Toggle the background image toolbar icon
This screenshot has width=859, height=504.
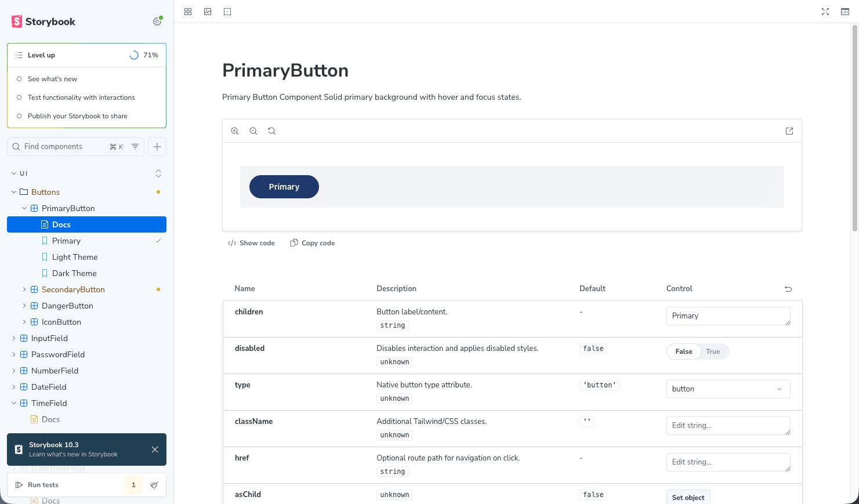click(208, 12)
